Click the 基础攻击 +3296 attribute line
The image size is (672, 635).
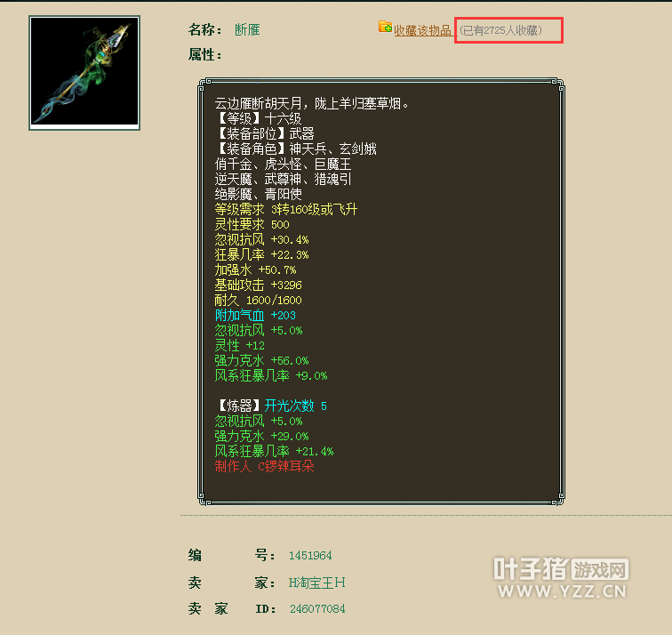[258, 285]
